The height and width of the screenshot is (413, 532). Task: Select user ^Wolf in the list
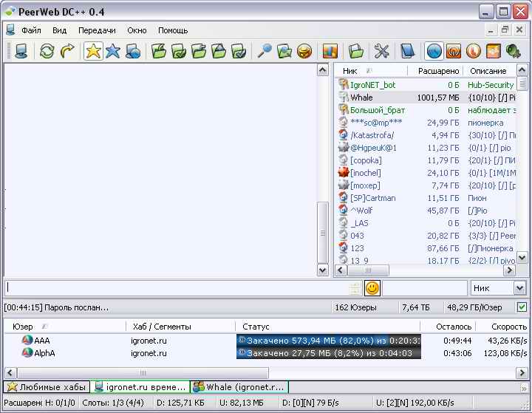(x=427, y=211)
